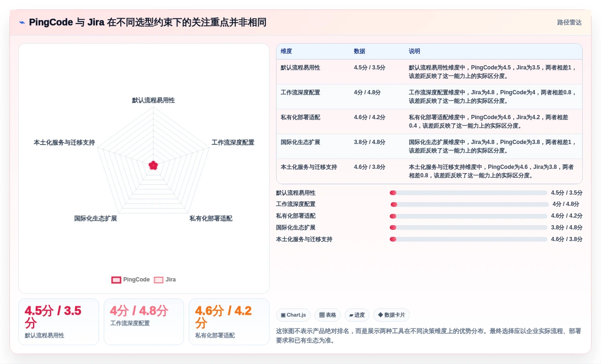Toggle Jira legend swatch in radar chart

[x=159, y=280]
